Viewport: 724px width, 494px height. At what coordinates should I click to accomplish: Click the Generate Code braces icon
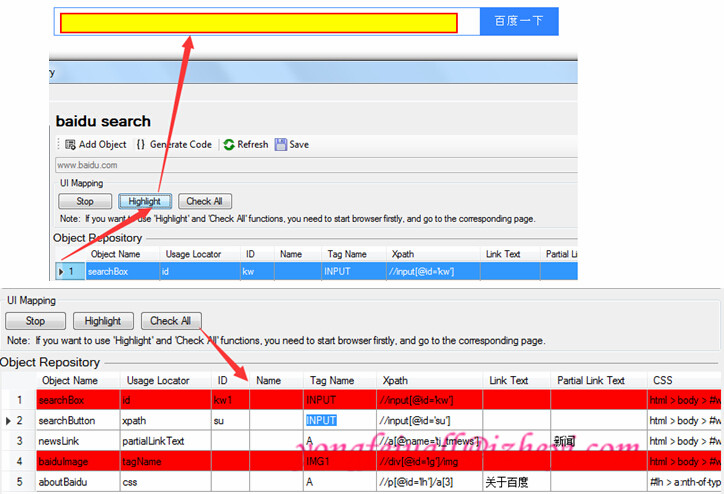[x=141, y=145]
